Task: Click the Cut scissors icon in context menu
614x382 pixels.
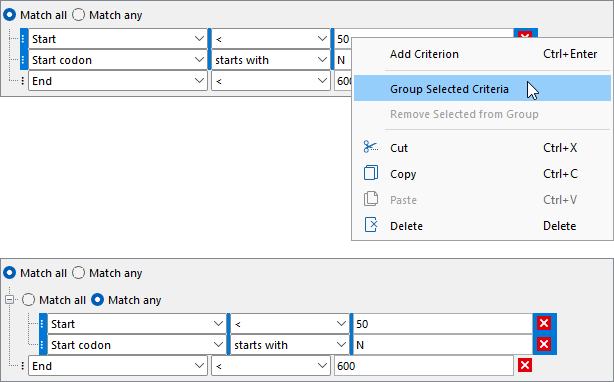Action: click(x=370, y=147)
